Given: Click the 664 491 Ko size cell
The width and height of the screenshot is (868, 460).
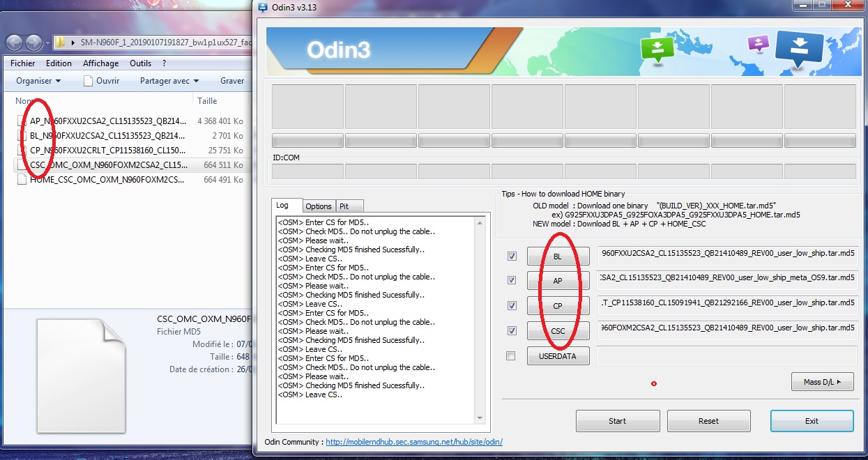Looking at the screenshot, I should (223, 180).
